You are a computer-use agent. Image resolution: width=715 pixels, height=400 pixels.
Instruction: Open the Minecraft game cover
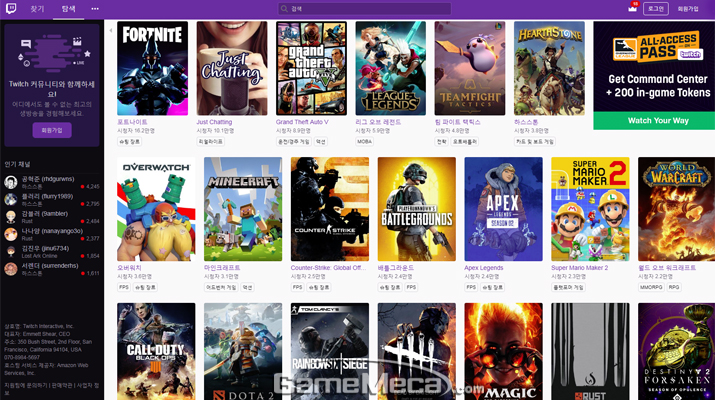click(242, 208)
